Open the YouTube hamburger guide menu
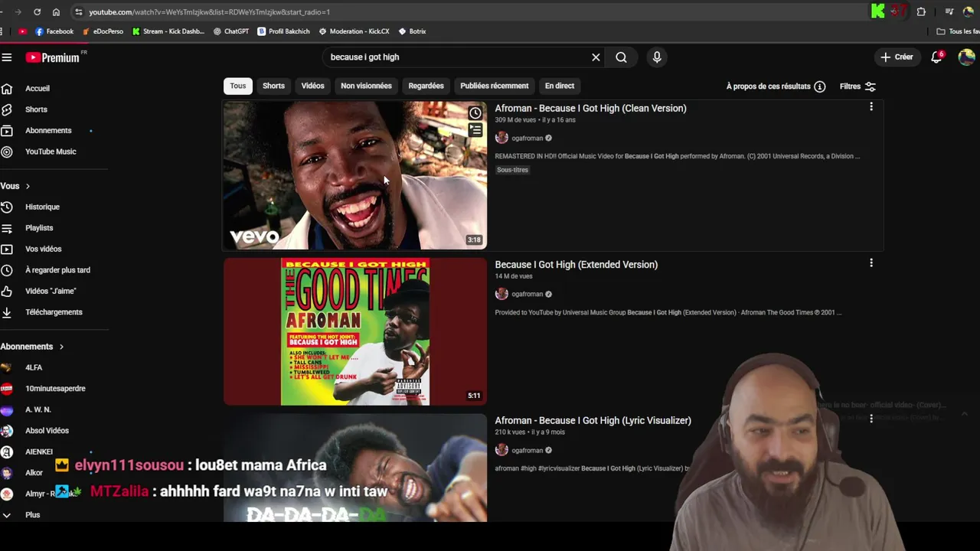980x551 pixels. pos(7,57)
